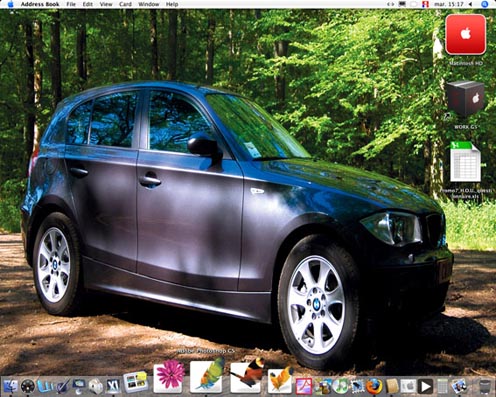Open the Card menu
Viewport: 496px width, 397px height.
coord(125,4)
